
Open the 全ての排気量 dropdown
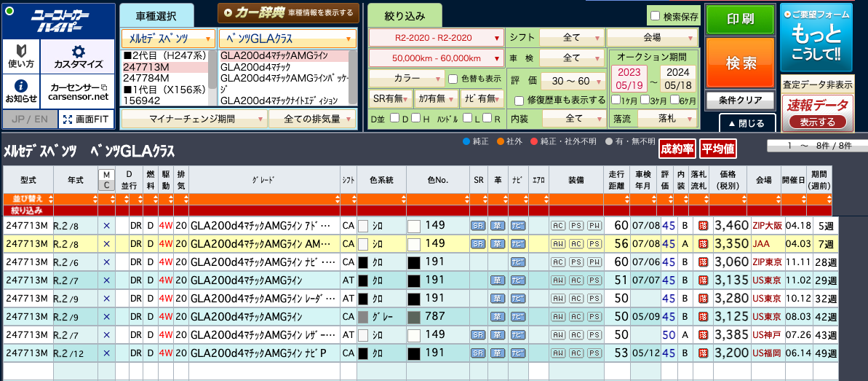(x=314, y=119)
